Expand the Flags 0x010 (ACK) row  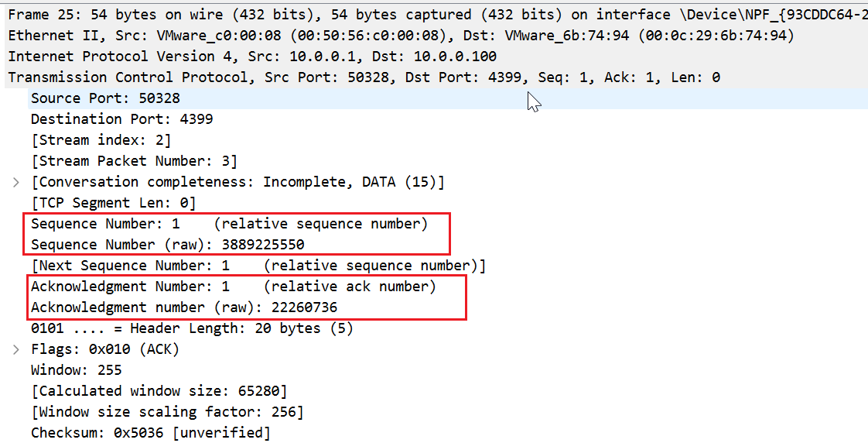(16, 349)
